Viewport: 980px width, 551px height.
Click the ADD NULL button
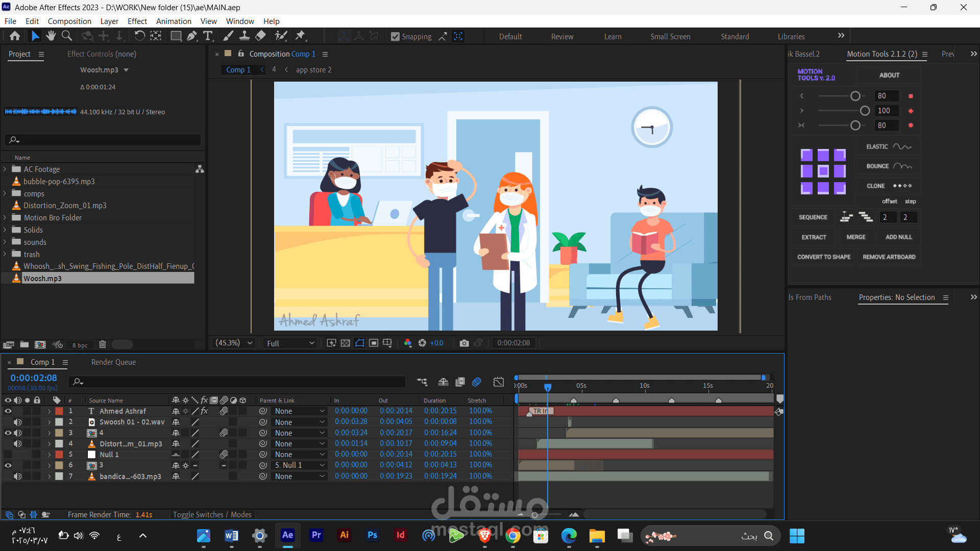click(x=898, y=237)
